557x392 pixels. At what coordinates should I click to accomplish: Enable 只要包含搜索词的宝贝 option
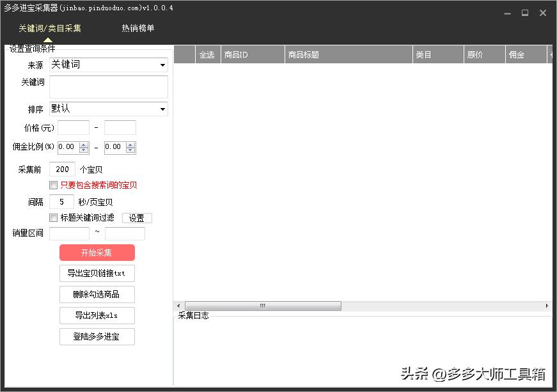pyautogui.click(x=54, y=185)
